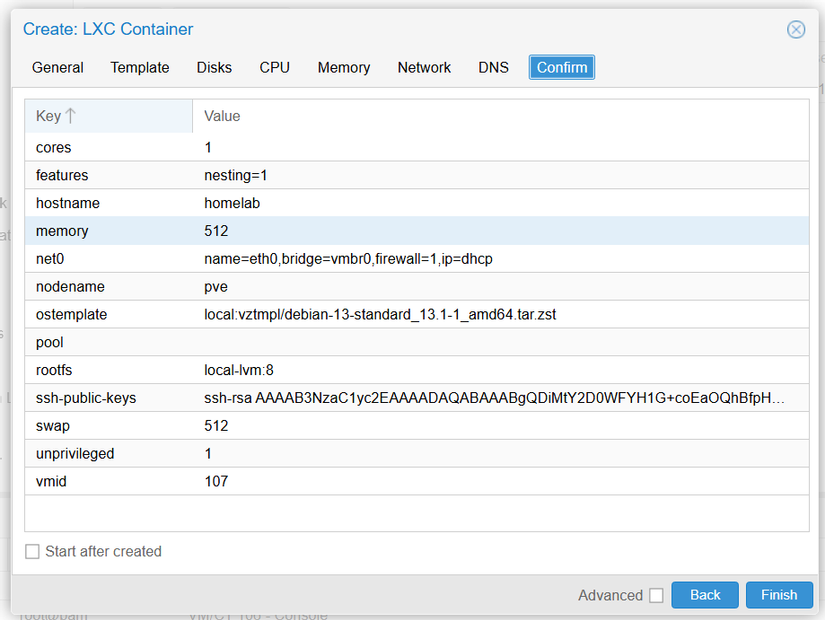The image size is (825, 620).
Task: Select the CPU tab
Action: pyautogui.click(x=275, y=67)
